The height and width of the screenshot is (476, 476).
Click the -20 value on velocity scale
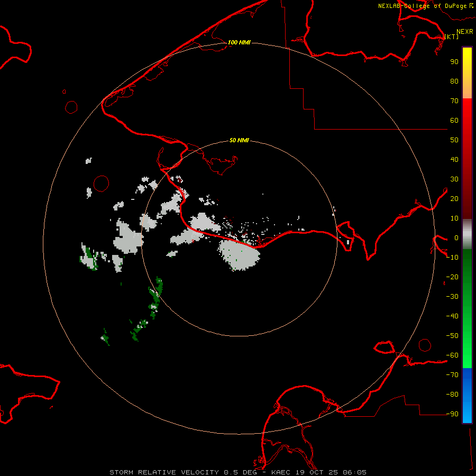click(x=452, y=277)
